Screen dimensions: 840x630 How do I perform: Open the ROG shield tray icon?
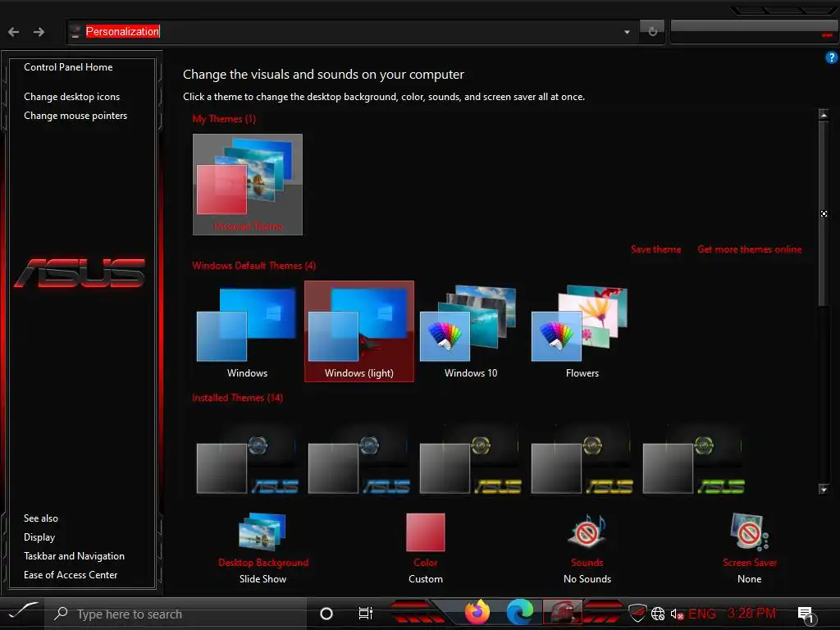coord(637,613)
